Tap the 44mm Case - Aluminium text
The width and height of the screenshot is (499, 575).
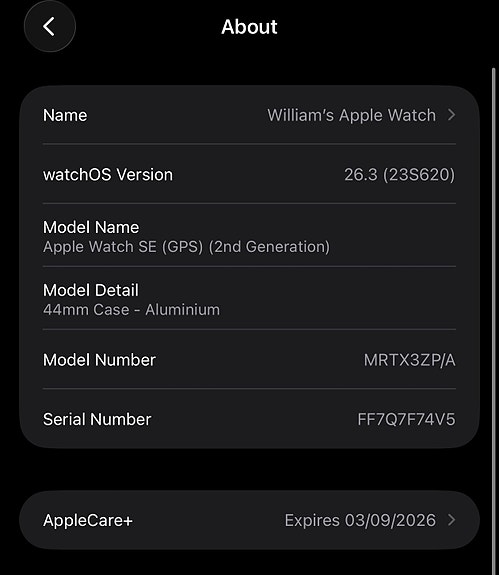[131, 310]
